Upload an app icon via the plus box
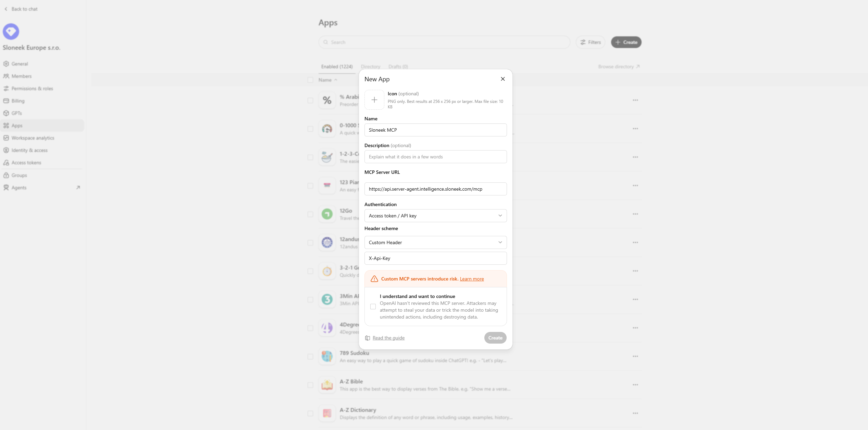This screenshot has width=868, height=430. coord(374,100)
